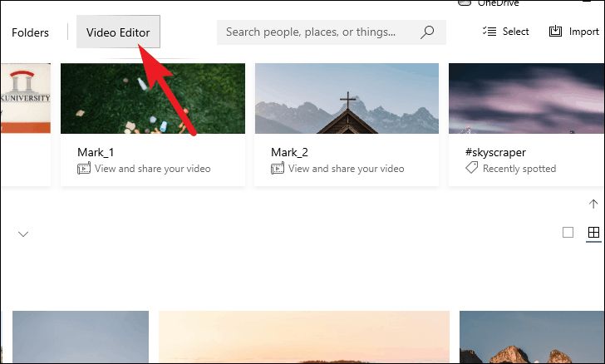Click the Select button
The width and height of the screenshot is (605, 364).
[x=505, y=32]
